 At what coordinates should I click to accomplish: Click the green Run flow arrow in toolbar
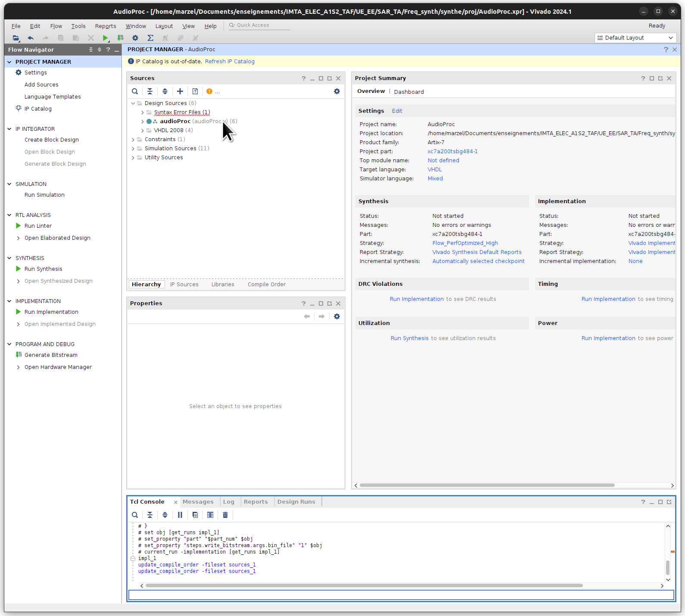coord(105,38)
